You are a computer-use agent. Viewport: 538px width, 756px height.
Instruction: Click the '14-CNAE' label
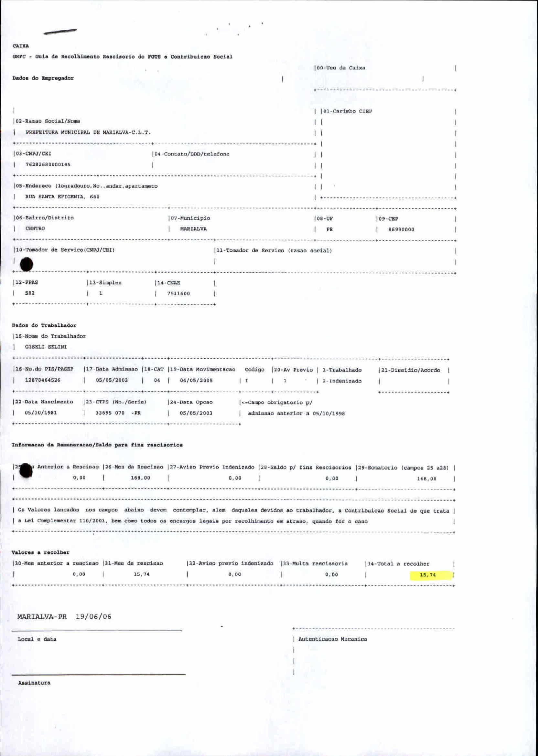click(169, 283)
